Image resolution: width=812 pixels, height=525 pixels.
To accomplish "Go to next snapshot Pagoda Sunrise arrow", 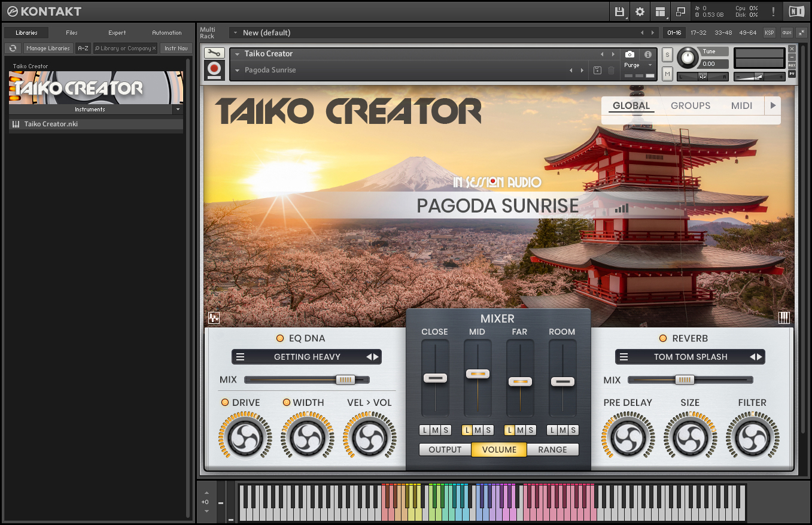I will tap(582, 71).
